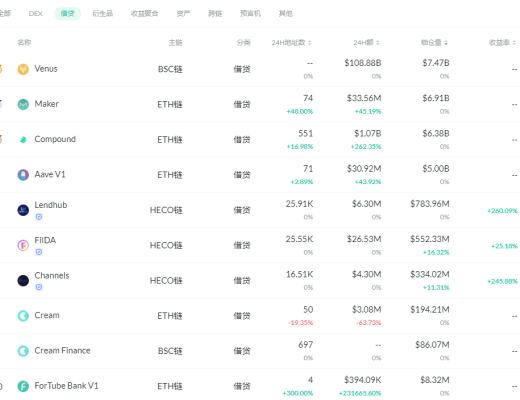Open the Lendhub project name
The height and width of the screenshot is (400, 520).
click(x=51, y=205)
